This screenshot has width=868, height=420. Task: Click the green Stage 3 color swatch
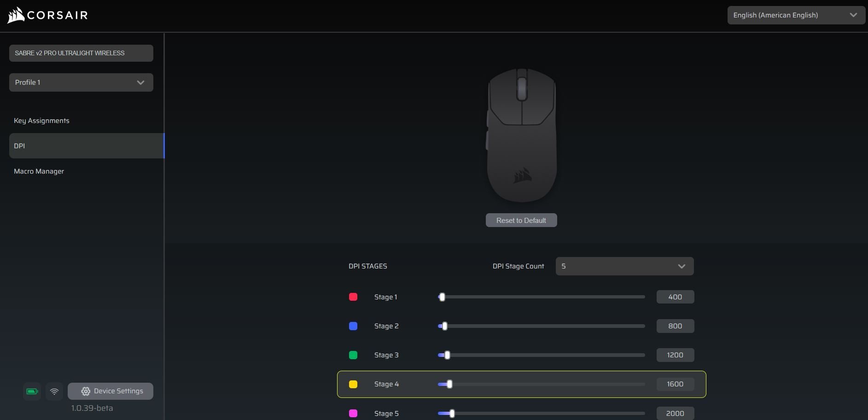[x=353, y=355]
